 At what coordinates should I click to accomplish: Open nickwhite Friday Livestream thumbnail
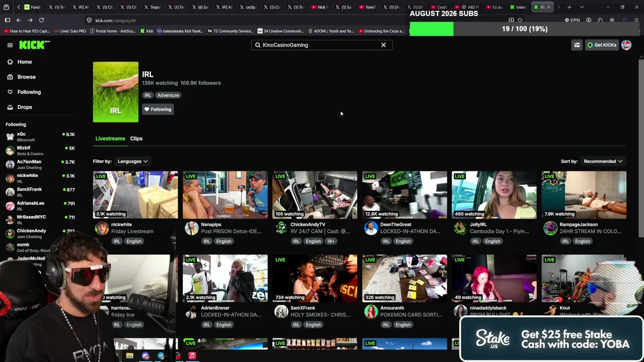(135, 195)
